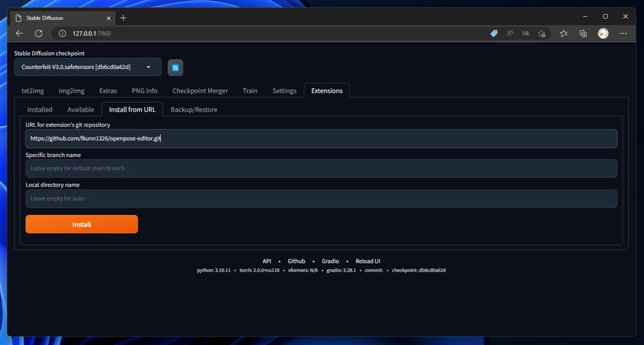Screen dimensions: 644x345
Task: Open the Extras tab
Action: [108, 91]
